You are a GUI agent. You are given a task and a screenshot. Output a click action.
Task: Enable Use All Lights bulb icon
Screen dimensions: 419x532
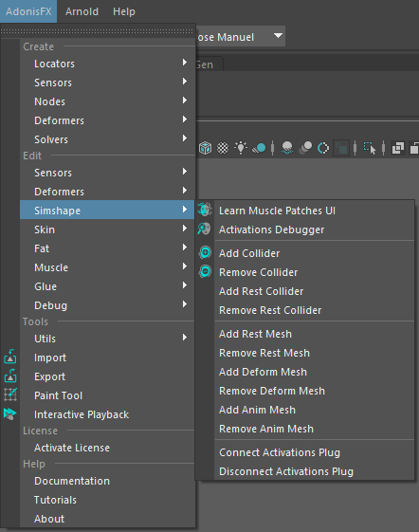click(241, 148)
